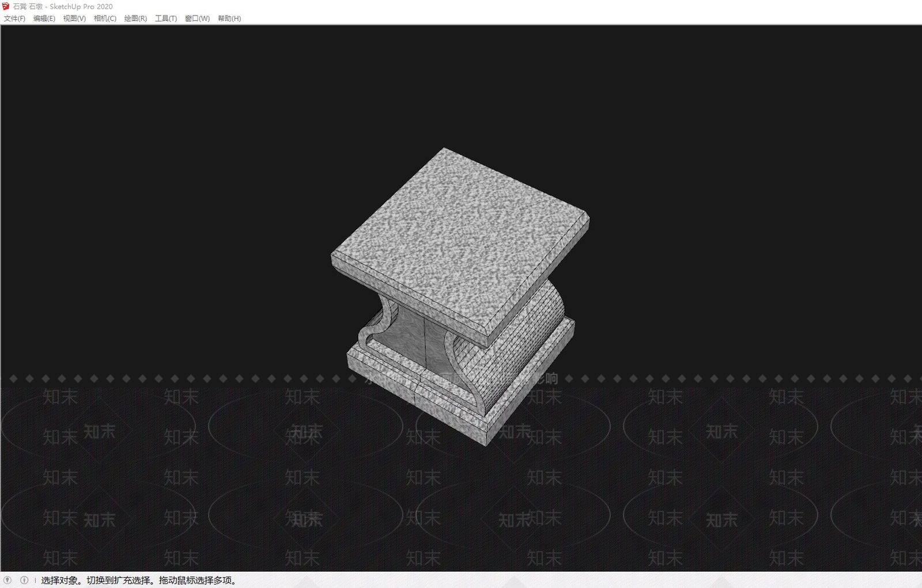Open the 视图(V) menu
The image size is (922, 588).
click(74, 18)
